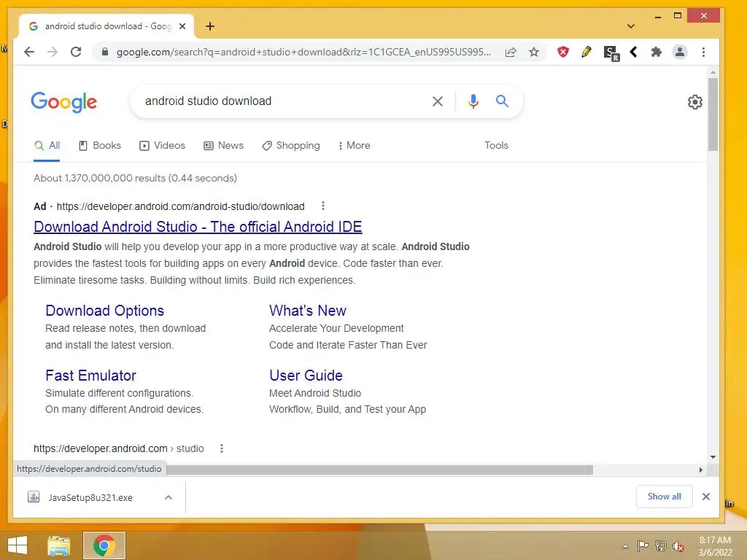Click the muted volume tray icon
The height and width of the screenshot is (560, 747).
pyautogui.click(x=678, y=546)
